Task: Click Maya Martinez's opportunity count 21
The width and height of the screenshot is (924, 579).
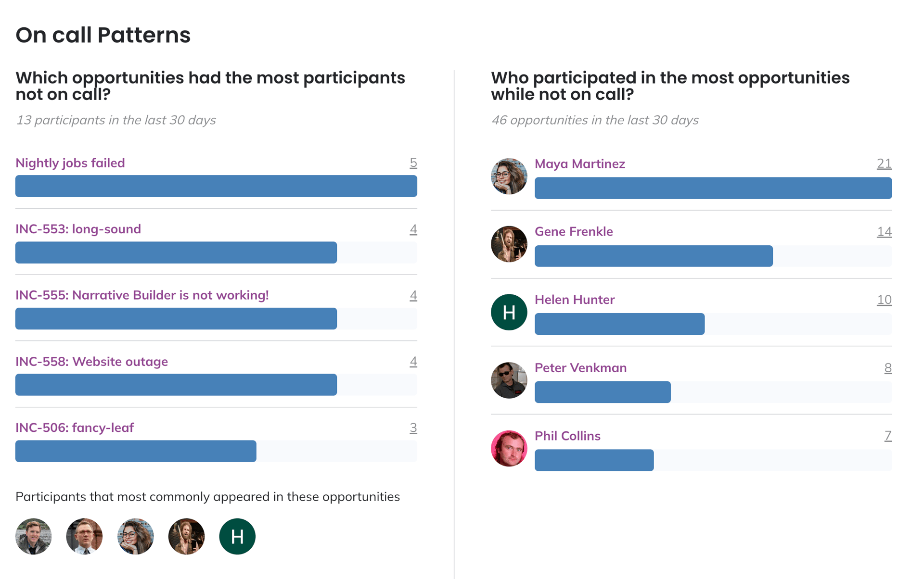Action: [x=884, y=164]
